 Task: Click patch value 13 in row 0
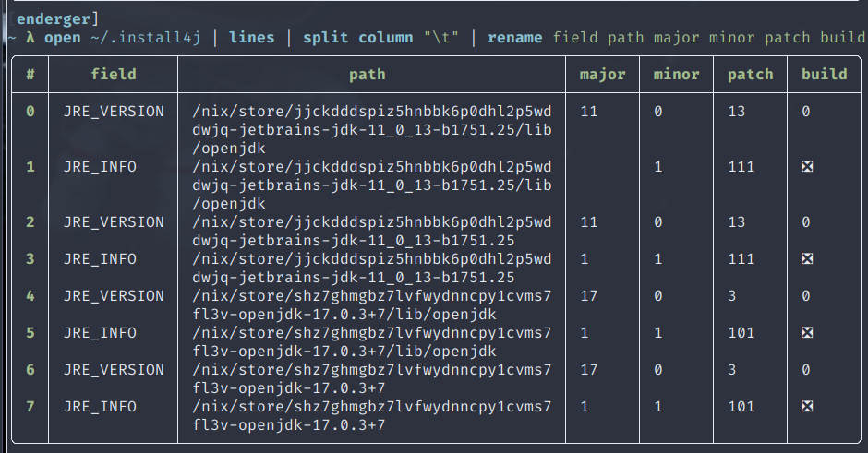coord(736,112)
